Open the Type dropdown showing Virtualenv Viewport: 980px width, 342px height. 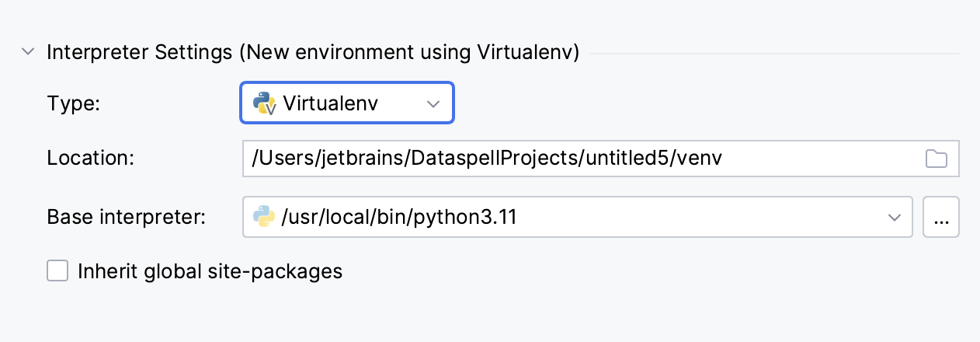point(346,103)
